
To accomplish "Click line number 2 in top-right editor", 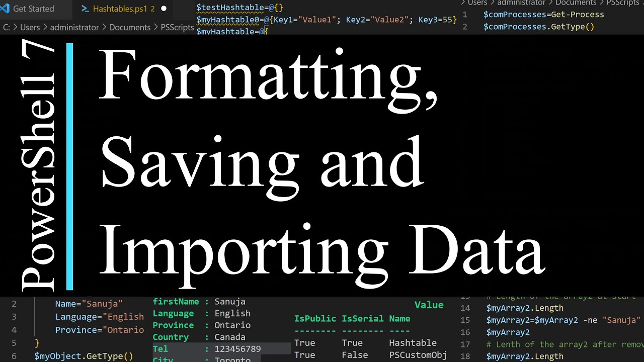I will (x=465, y=27).
